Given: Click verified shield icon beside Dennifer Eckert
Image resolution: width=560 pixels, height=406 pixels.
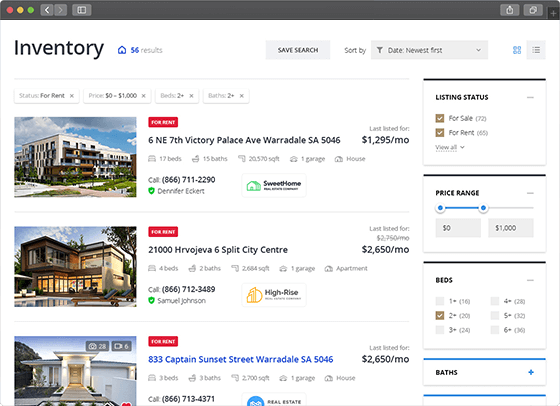Looking at the screenshot, I should point(151,191).
